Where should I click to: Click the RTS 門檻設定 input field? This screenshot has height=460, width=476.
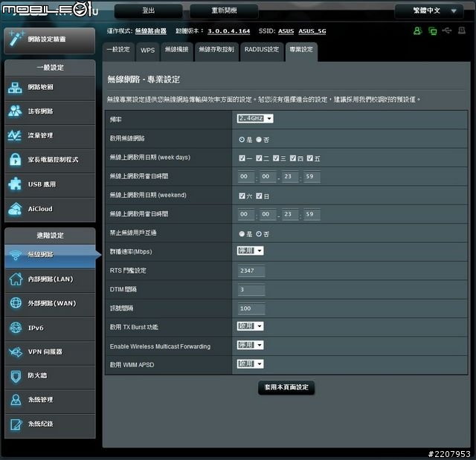tap(251, 271)
